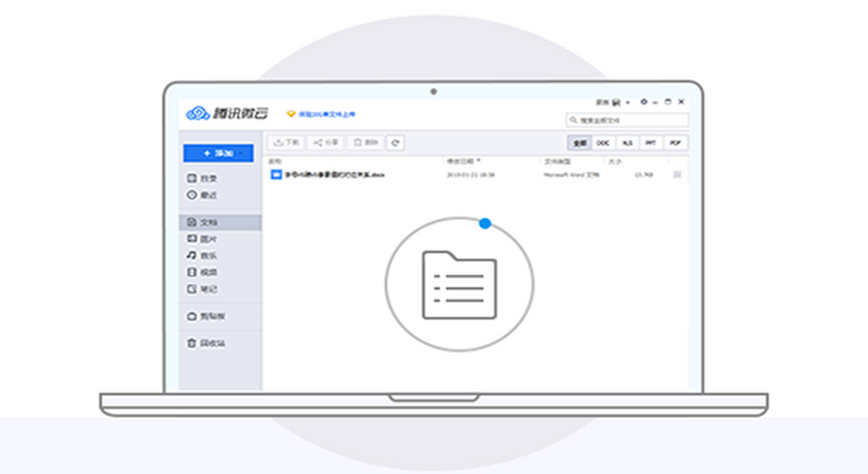
Task: Filter documents by XLS
Action: click(x=628, y=143)
